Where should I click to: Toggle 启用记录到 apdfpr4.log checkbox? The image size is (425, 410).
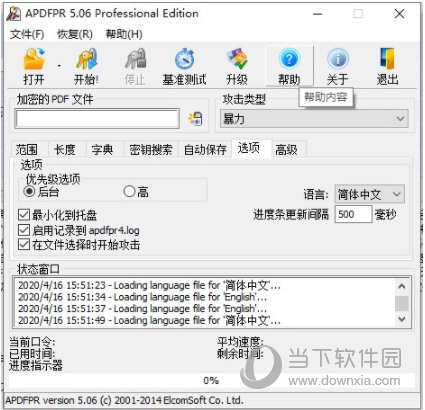point(24,230)
